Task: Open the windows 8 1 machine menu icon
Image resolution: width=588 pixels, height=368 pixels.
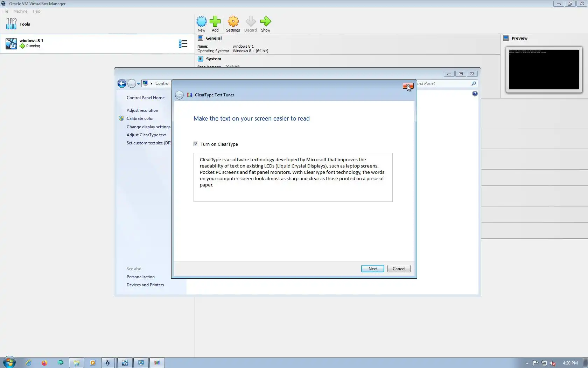Action: point(183,43)
